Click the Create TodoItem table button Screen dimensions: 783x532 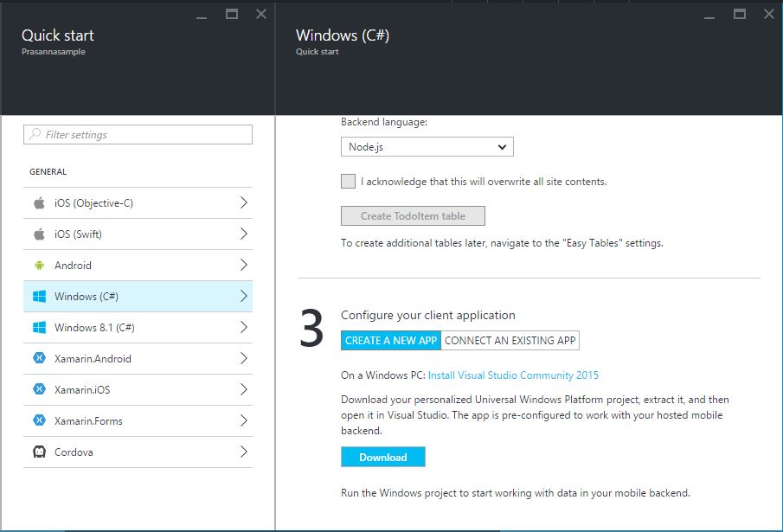pos(413,216)
